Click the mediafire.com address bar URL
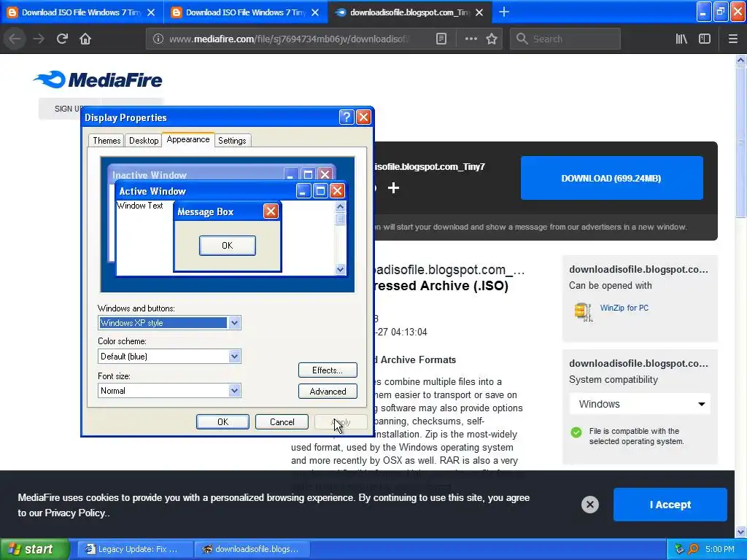Image resolution: width=747 pixels, height=560 pixels. [288, 39]
